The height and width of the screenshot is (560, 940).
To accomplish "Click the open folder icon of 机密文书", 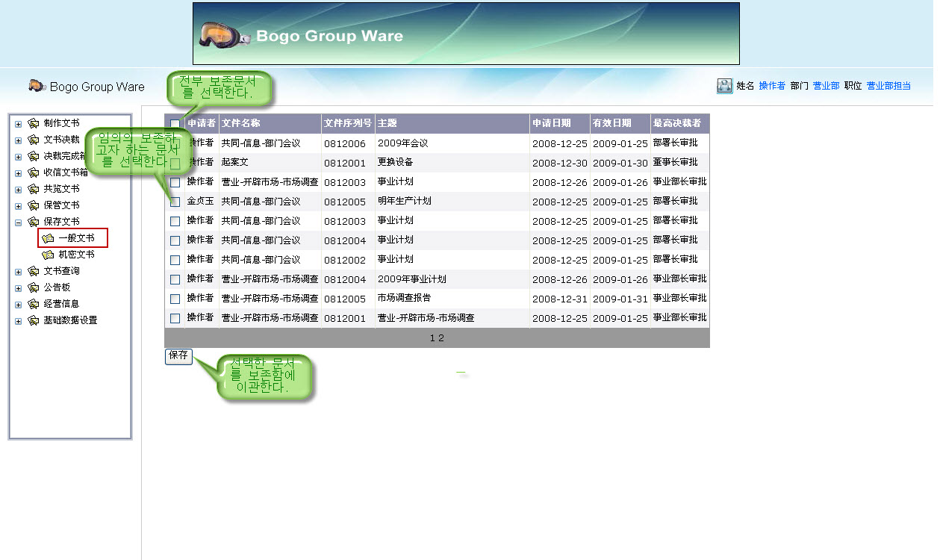I will (x=49, y=255).
